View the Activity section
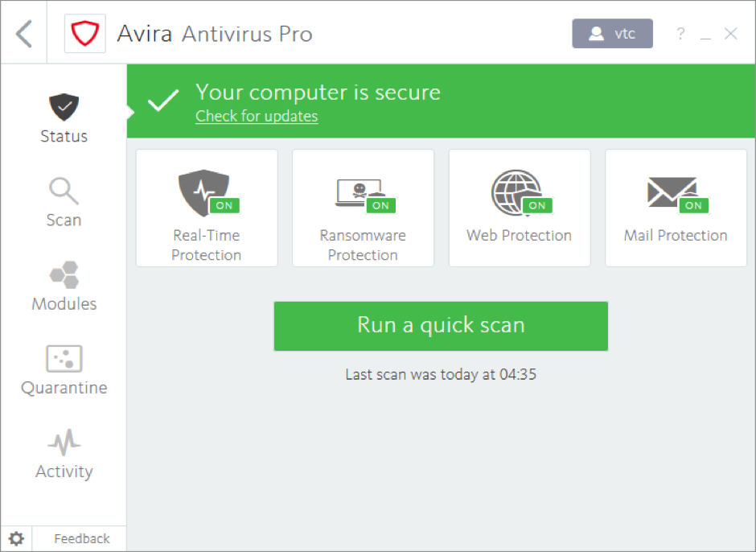 tap(64, 455)
